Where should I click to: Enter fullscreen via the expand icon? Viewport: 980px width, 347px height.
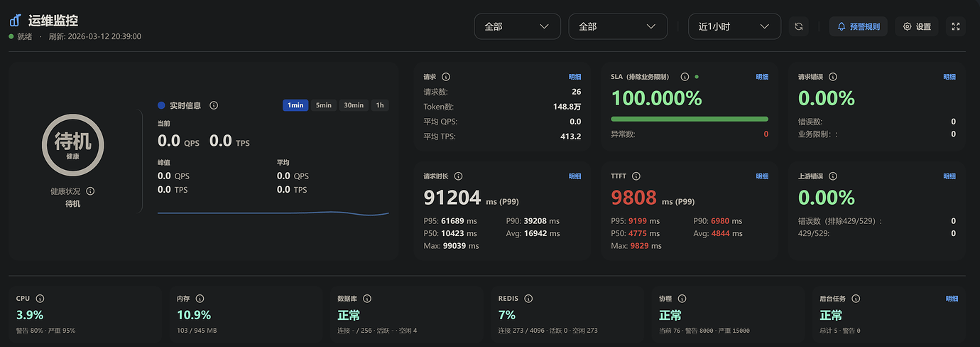(x=956, y=26)
